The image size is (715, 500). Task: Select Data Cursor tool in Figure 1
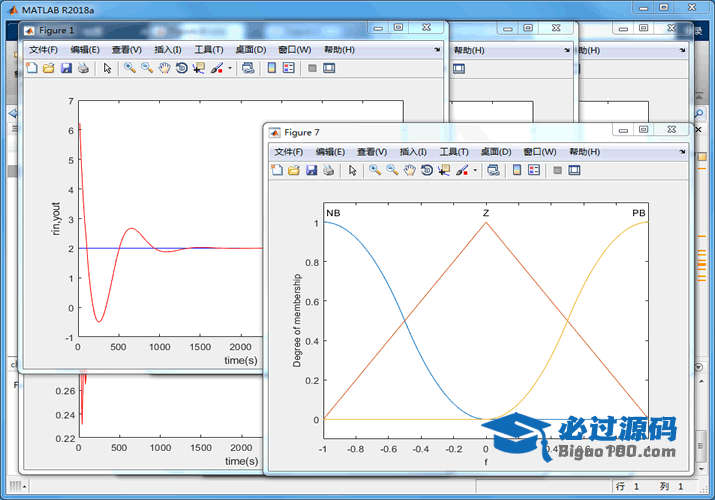199,68
